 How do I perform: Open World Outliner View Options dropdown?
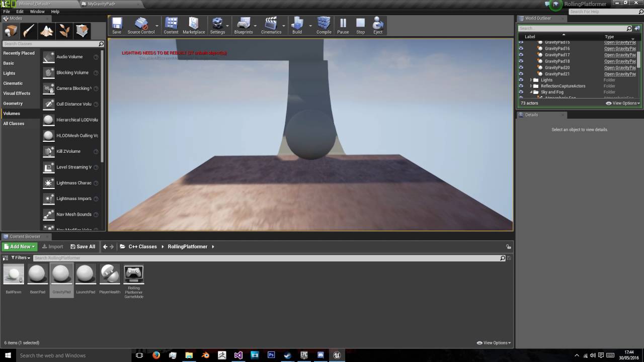point(623,103)
